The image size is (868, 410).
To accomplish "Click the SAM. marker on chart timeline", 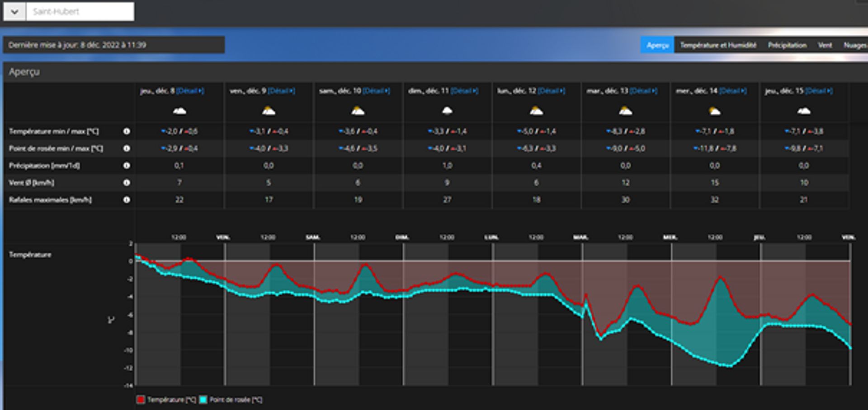I will pyautogui.click(x=313, y=237).
